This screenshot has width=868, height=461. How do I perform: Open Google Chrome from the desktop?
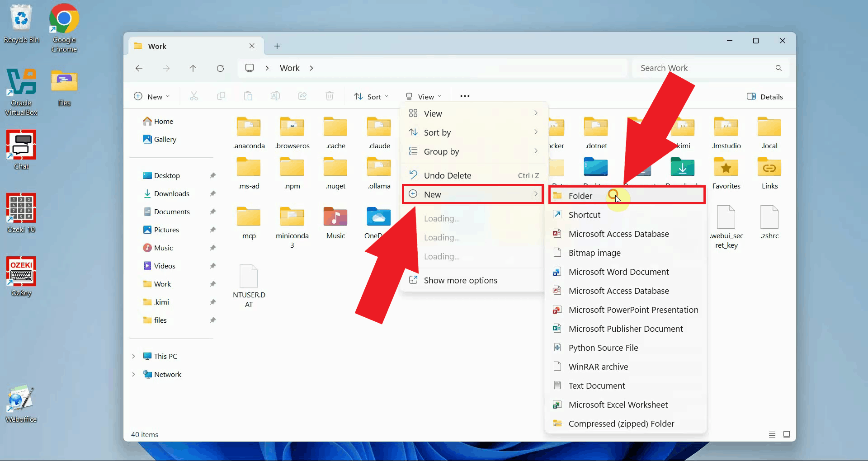pos(63,19)
